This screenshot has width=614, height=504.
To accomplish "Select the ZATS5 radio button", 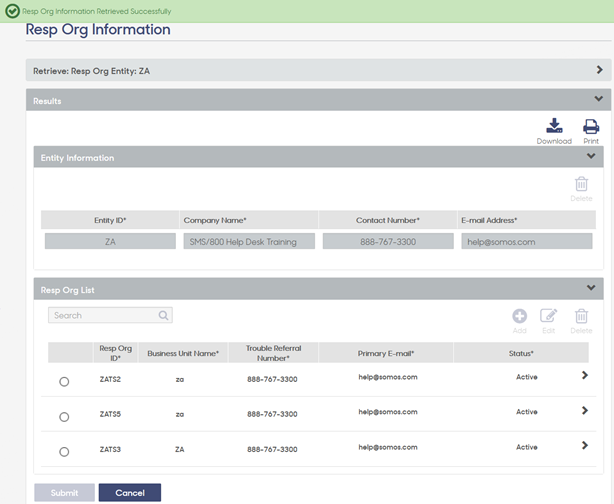I will click(x=64, y=417).
